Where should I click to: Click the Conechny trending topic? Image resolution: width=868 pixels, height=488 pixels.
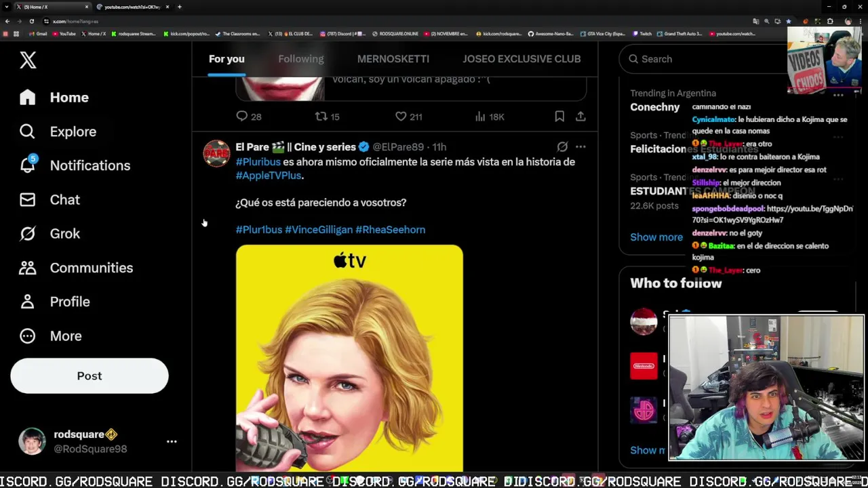(x=655, y=107)
